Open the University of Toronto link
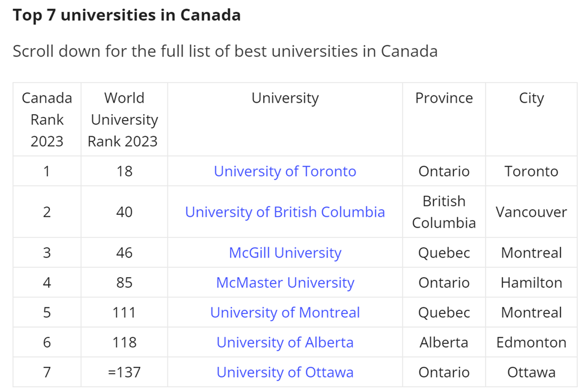The image size is (581, 392). 285,171
